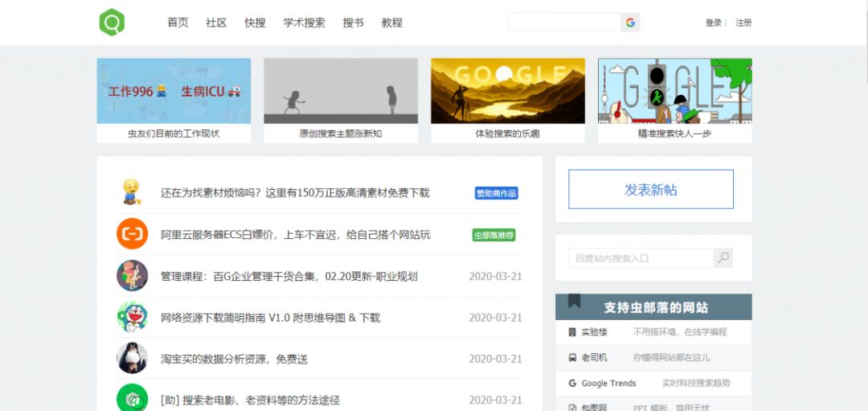The height and width of the screenshot is (411, 868).
Task: Click the text 不用搭环境，在线学编程
Action: pos(680,332)
